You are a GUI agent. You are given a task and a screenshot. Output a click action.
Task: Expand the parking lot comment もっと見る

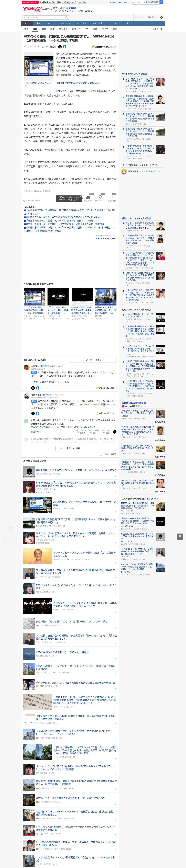[x=90, y=427]
